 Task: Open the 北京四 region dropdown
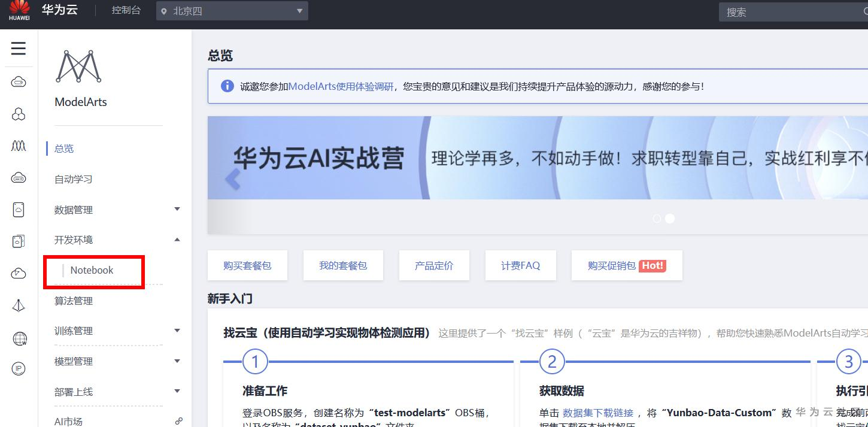232,11
